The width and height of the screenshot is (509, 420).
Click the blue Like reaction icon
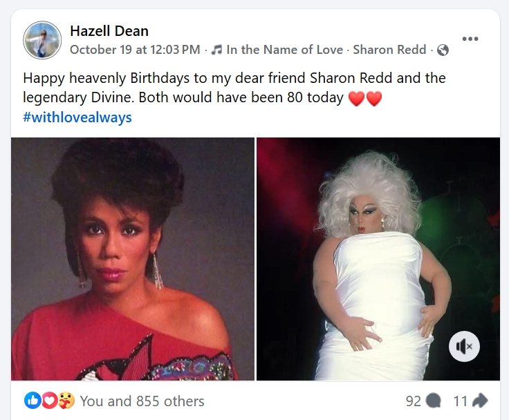(32, 401)
